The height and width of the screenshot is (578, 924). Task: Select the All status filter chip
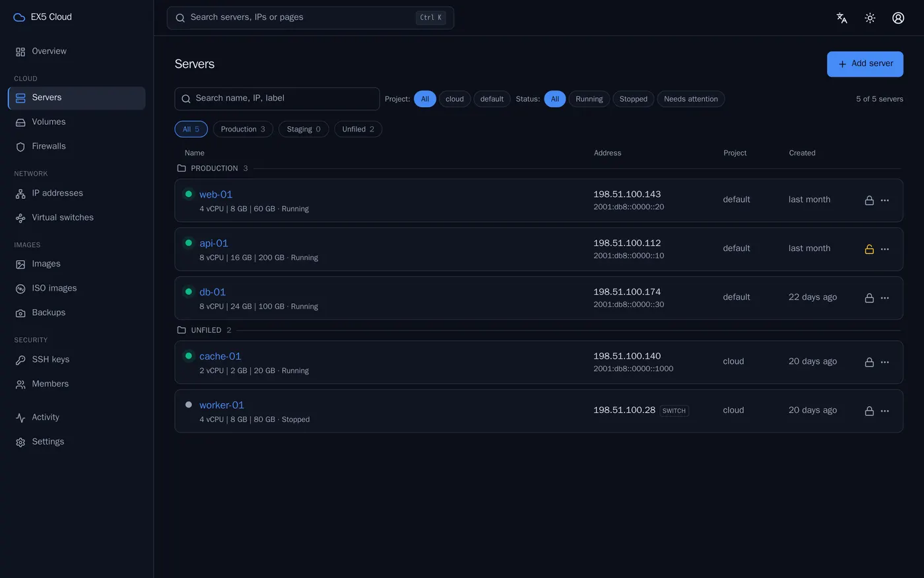[555, 99]
